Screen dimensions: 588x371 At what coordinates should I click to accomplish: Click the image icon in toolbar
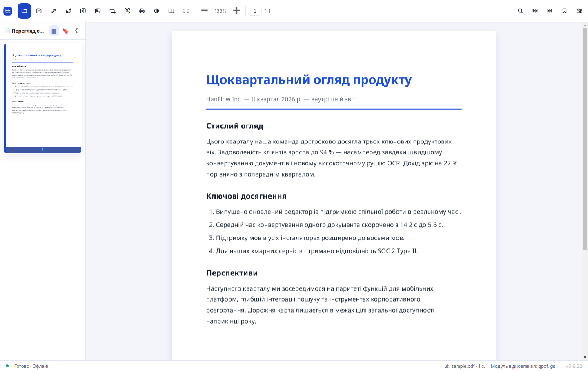98,11
